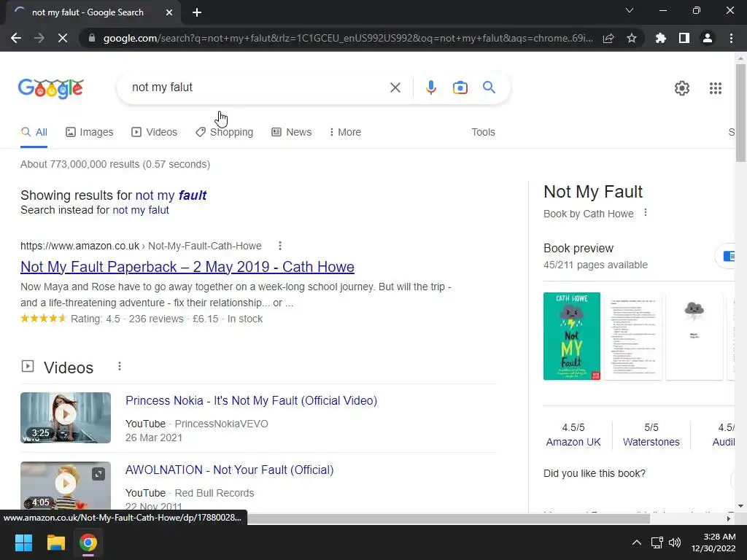
Task: Open the volume tray icon
Action: pyautogui.click(x=675, y=542)
